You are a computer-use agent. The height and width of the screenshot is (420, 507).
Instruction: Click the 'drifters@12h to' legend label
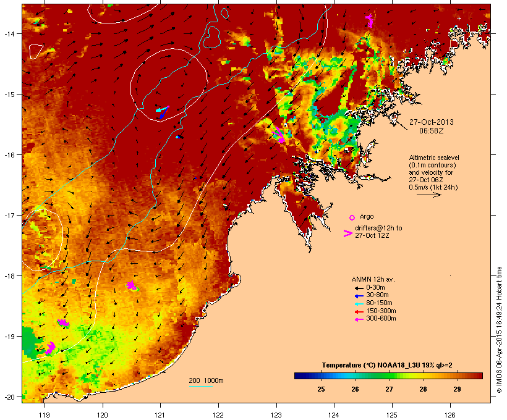(x=378, y=228)
